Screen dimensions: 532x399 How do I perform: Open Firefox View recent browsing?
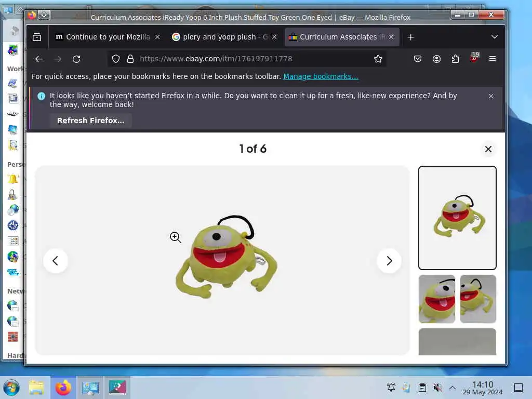coord(37,37)
